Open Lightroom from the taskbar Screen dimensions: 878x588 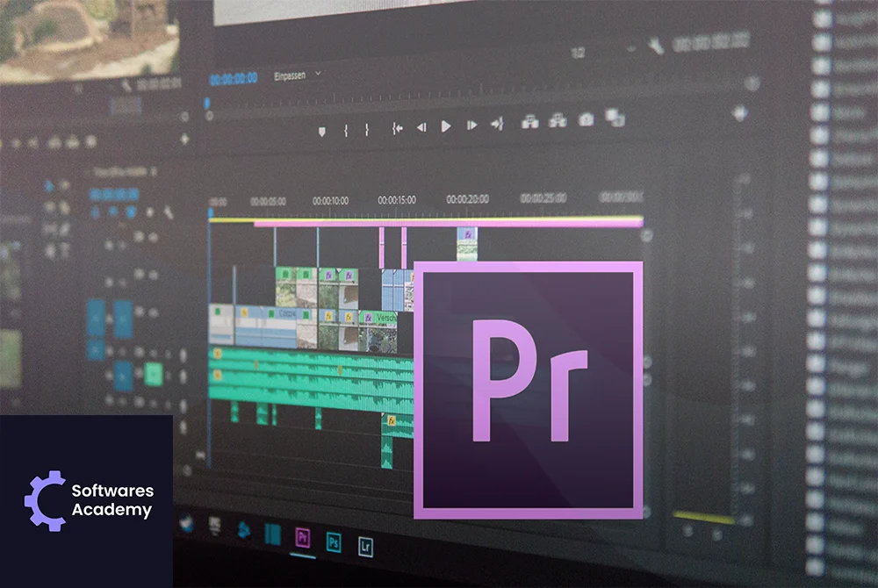pyautogui.click(x=365, y=546)
